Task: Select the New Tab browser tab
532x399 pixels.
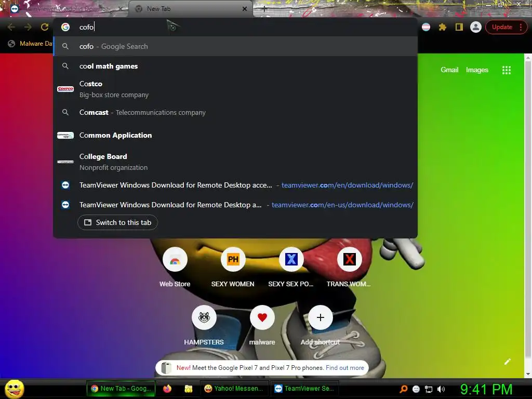Action: tap(191, 9)
